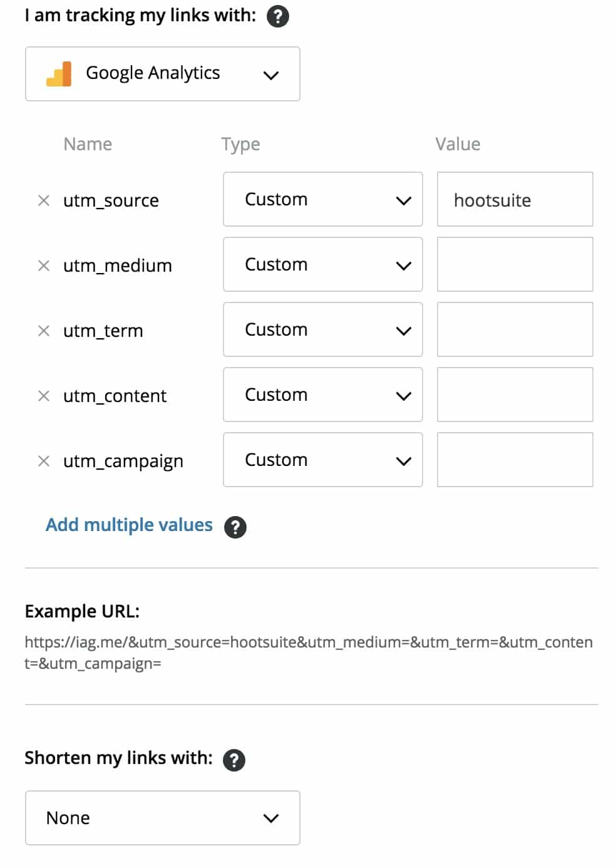Screen dimensions: 616x868
Task: Remove the utm_source parameter row
Action: (44, 200)
